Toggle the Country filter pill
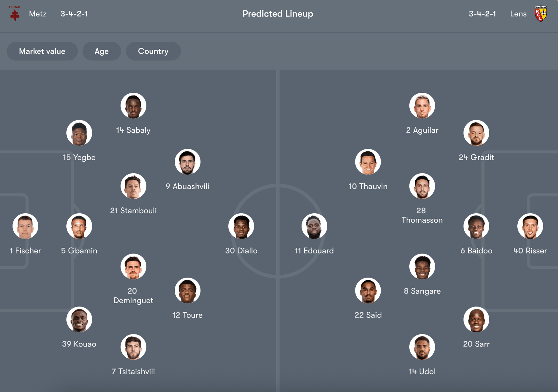Screen dimensions: 558x392 153,51
